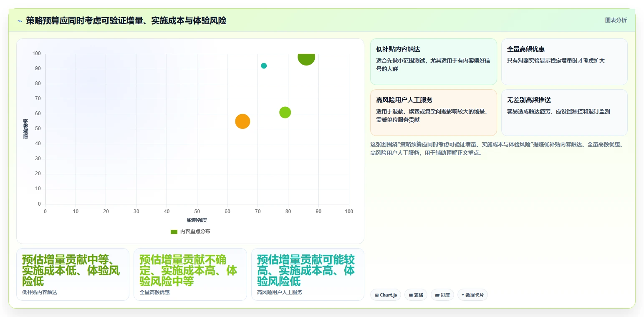Open the 高风险用户人工服务 card
The image size is (644, 317).
(x=433, y=113)
